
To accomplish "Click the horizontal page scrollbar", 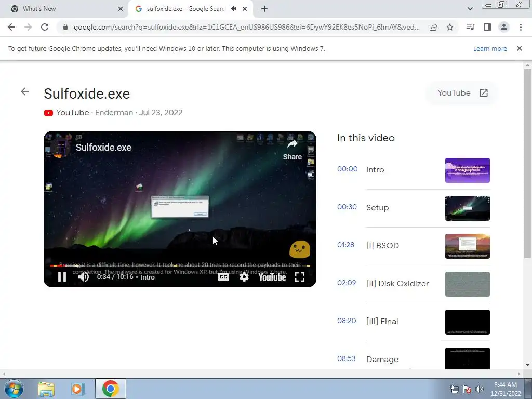I will tap(261, 374).
